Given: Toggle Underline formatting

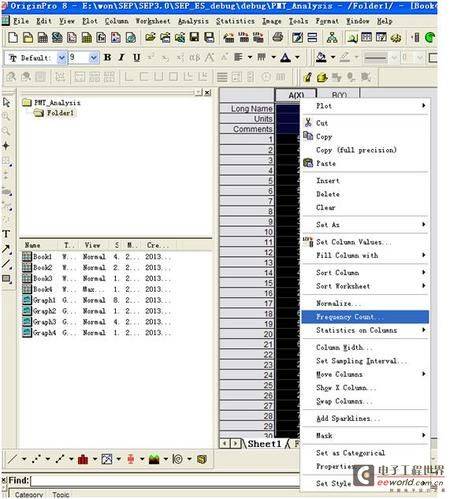Looking at the screenshot, I should coord(136,57).
